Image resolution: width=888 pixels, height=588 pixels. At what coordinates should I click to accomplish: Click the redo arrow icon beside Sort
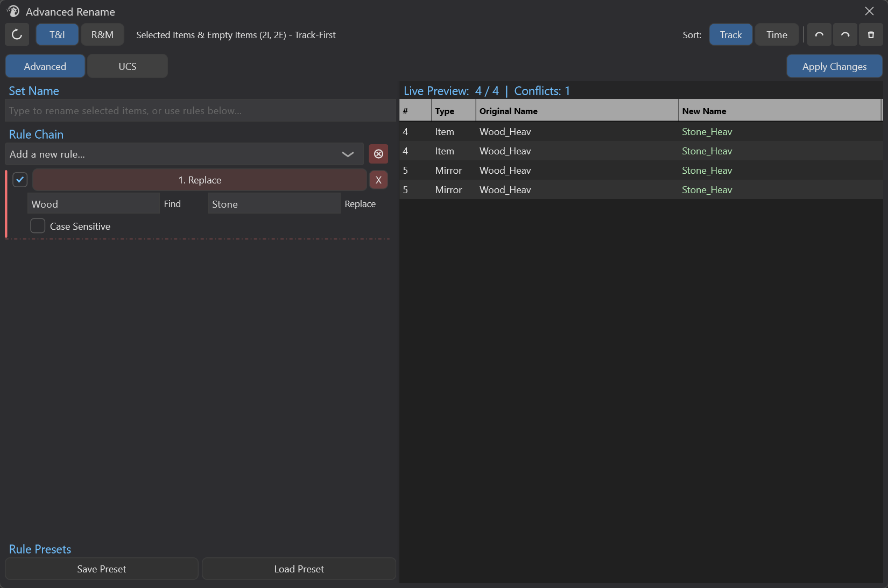point(845,35)
